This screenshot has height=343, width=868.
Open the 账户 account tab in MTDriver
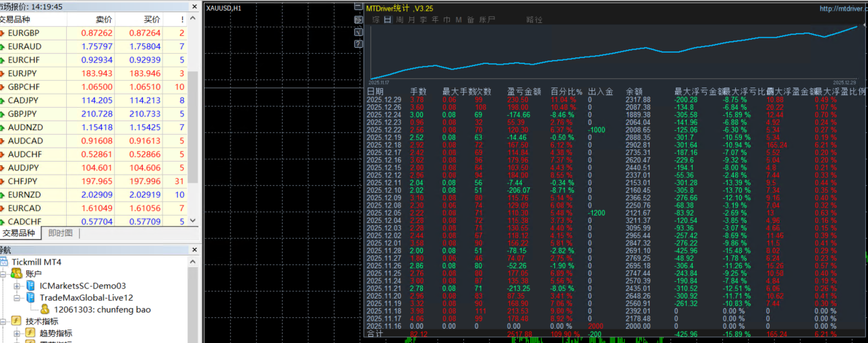coord(487,20)
